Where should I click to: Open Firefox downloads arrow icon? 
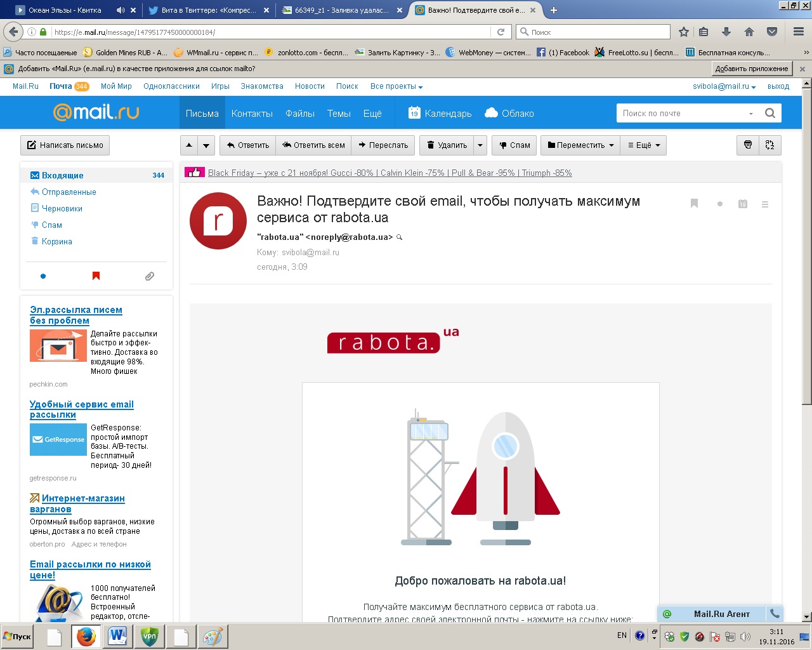(x=726, y=32)
